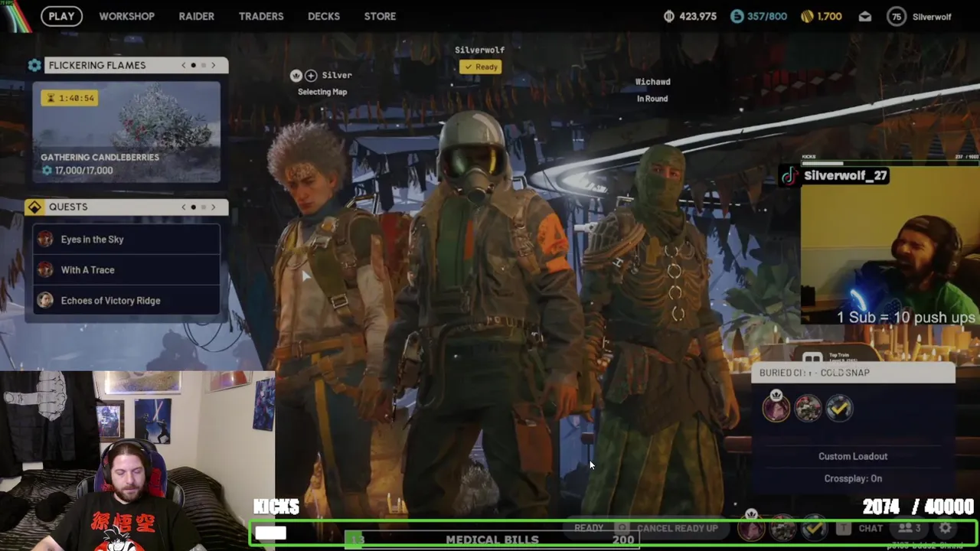Click the 17,000/17,000 candleberries progress
This screenshot has width=980, height=551.
tap(77, 170)
